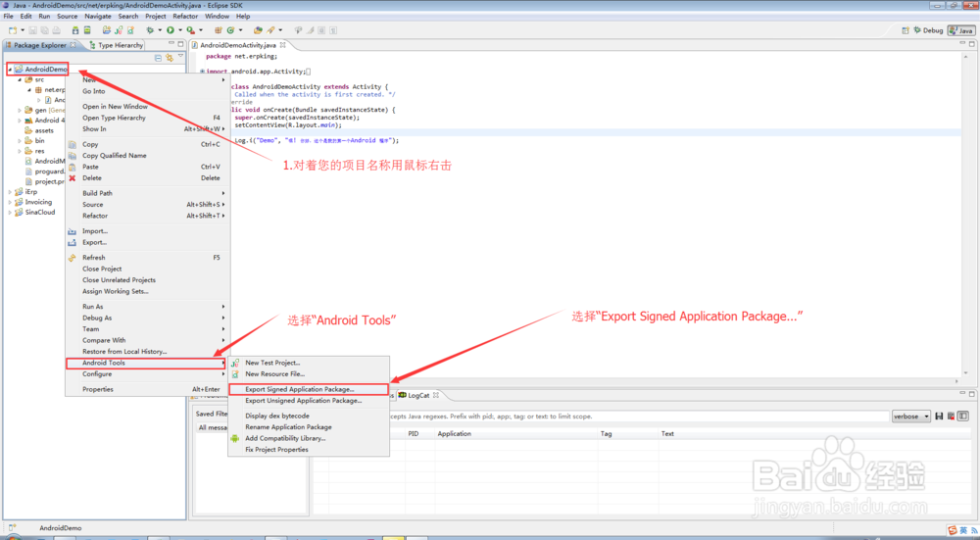Click New Resource File menu item

309,373
